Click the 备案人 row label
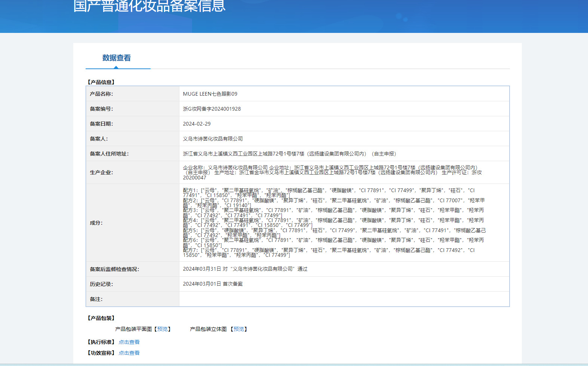This screenshot has height=366, width=588. click(99, 139)
